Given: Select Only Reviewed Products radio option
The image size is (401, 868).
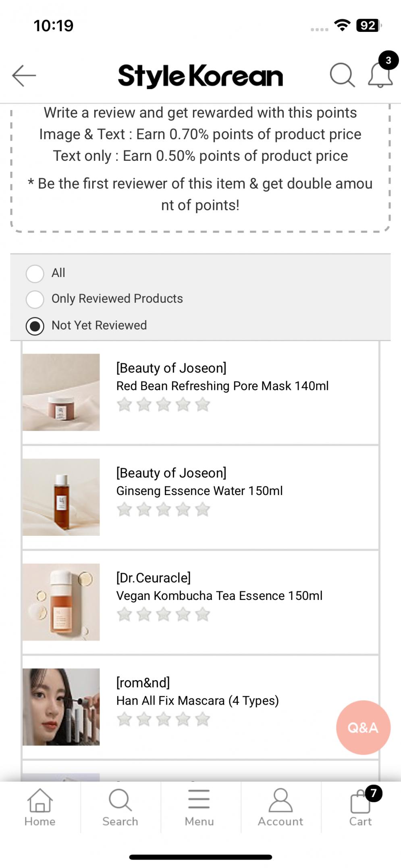Looking at the screenshot, I should 35,299.
